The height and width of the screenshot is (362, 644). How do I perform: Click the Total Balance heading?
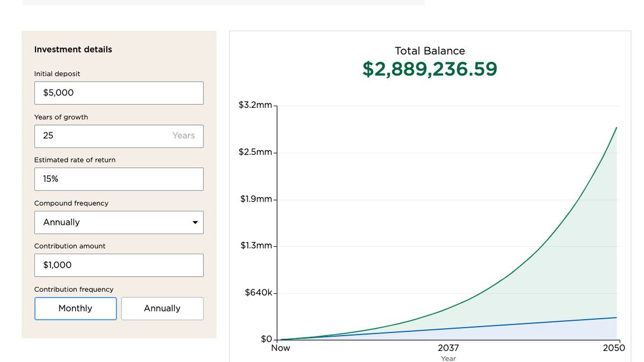430,51
